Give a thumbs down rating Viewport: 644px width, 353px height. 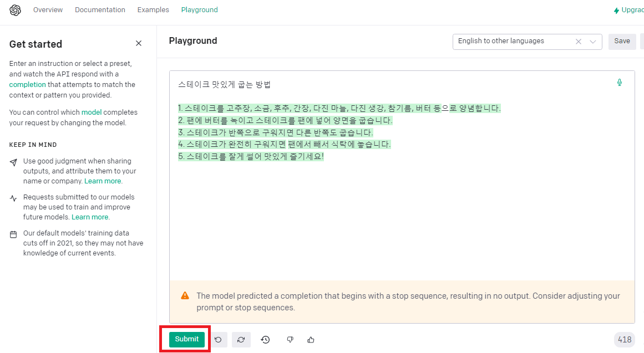point(290,339)
